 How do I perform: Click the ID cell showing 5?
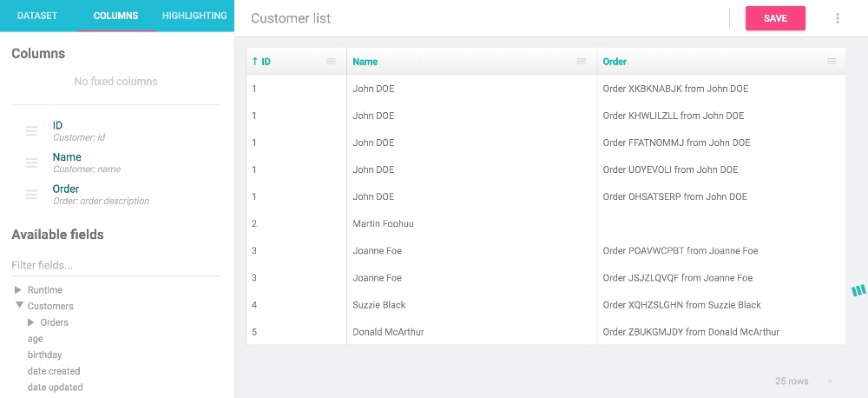coord(296,332)
